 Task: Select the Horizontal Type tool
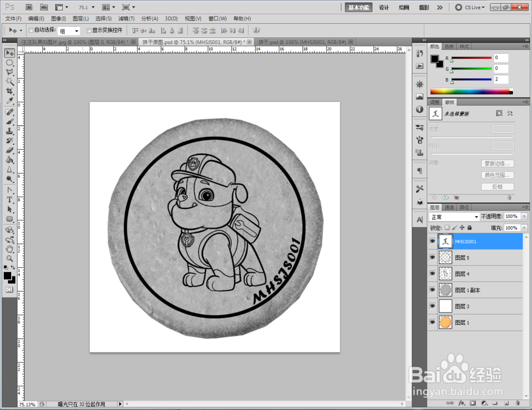click(x=10, y=200)
